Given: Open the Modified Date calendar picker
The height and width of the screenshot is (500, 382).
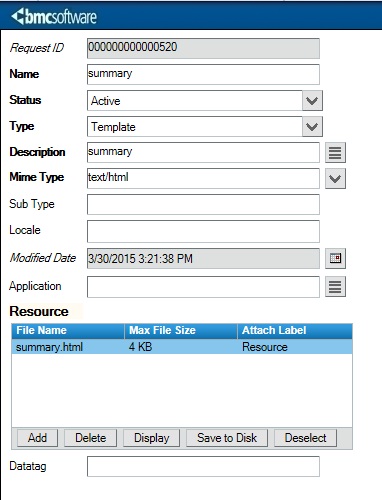Looking at the screenshot, I should [335, 258].
